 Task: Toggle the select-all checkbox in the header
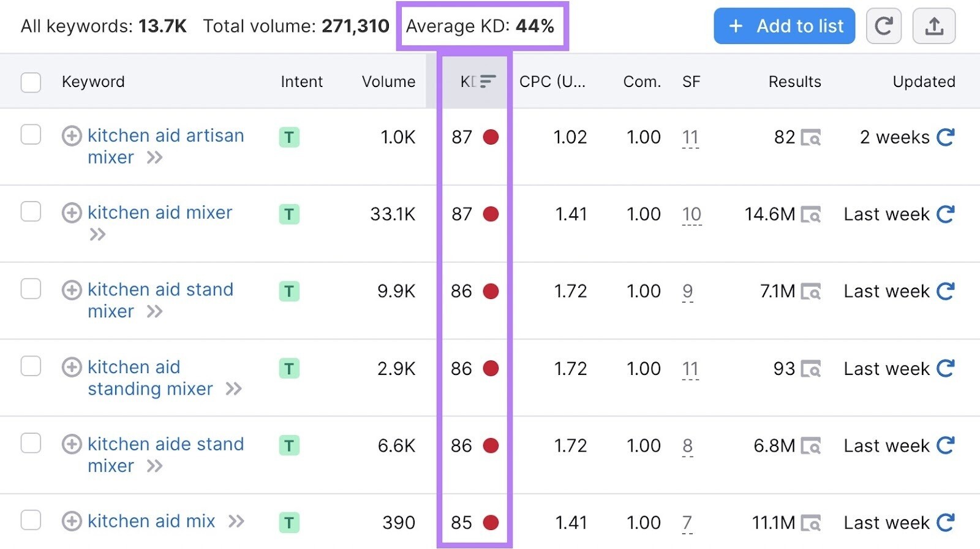31,82
